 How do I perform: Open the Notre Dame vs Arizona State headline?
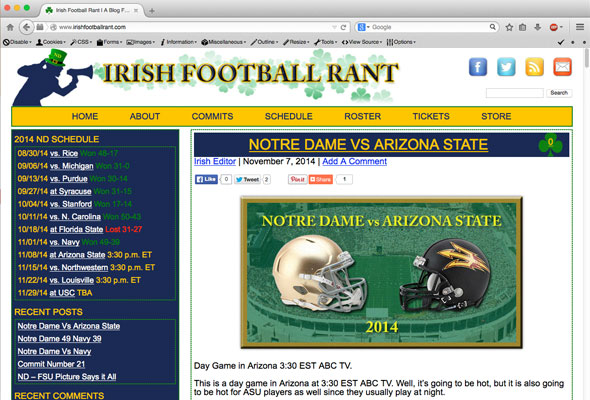point(368,144)
